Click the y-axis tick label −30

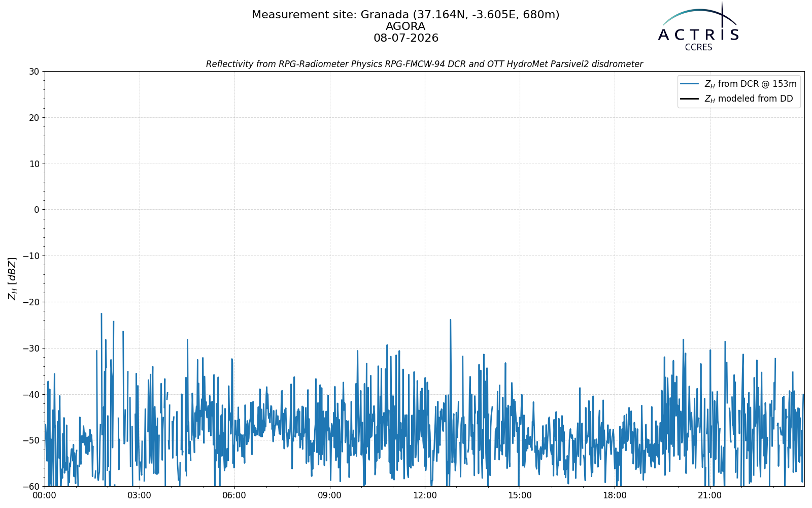(x=30, y=348)
